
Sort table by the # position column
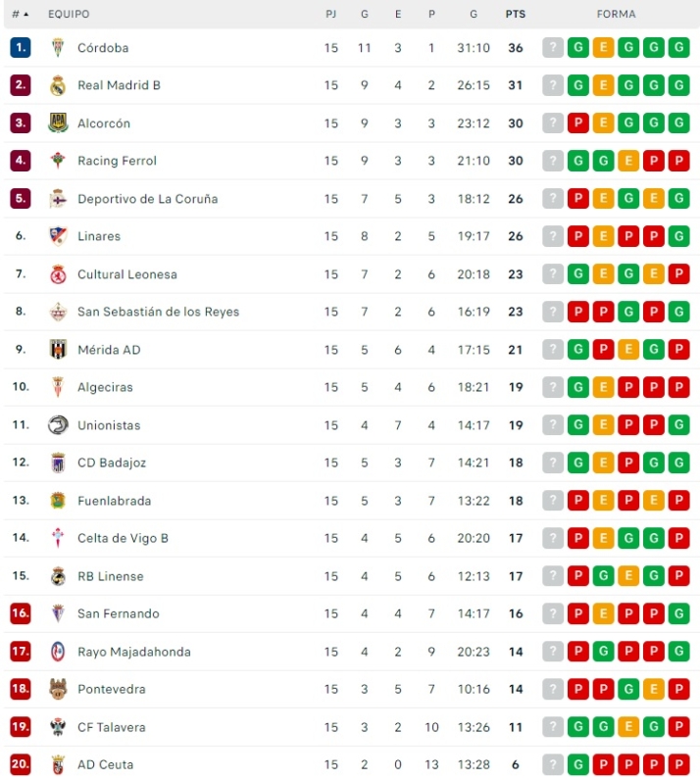20,15
